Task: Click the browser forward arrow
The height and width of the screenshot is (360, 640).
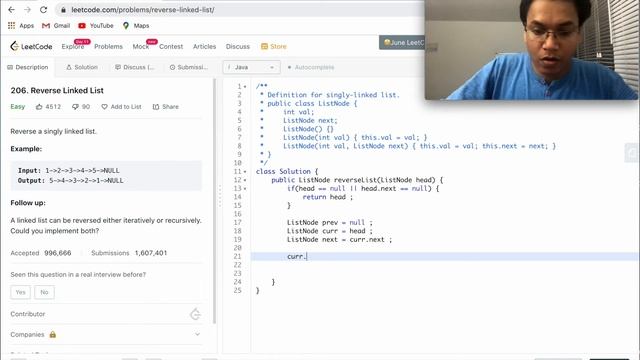Action: point(27,9)
